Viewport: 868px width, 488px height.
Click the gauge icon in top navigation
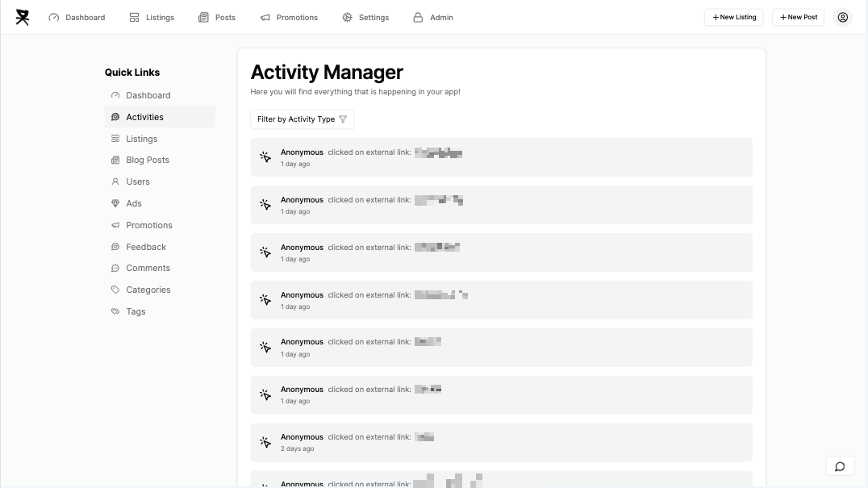click(x=54, y=17)
